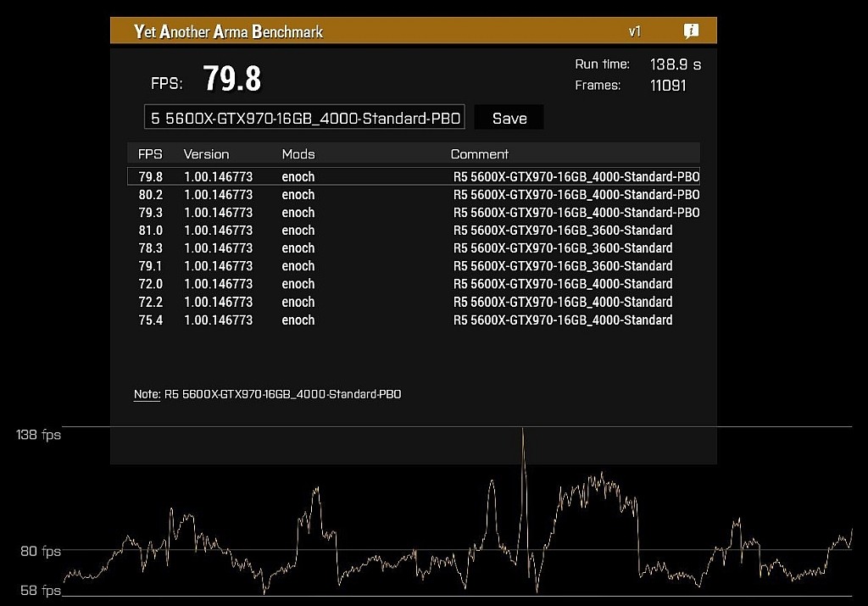Viewport: 868px width, 606px height.
Task: Click the Yet Another Arma Benchmark title
Action: pos(229,31)
